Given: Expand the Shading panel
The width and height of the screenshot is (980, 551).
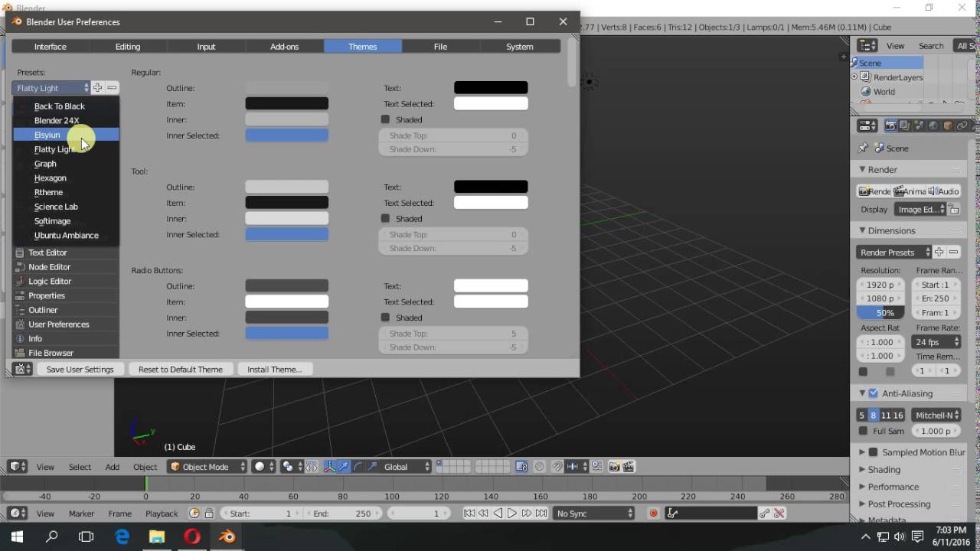Looking at the screenshot, I should point(884,469).
